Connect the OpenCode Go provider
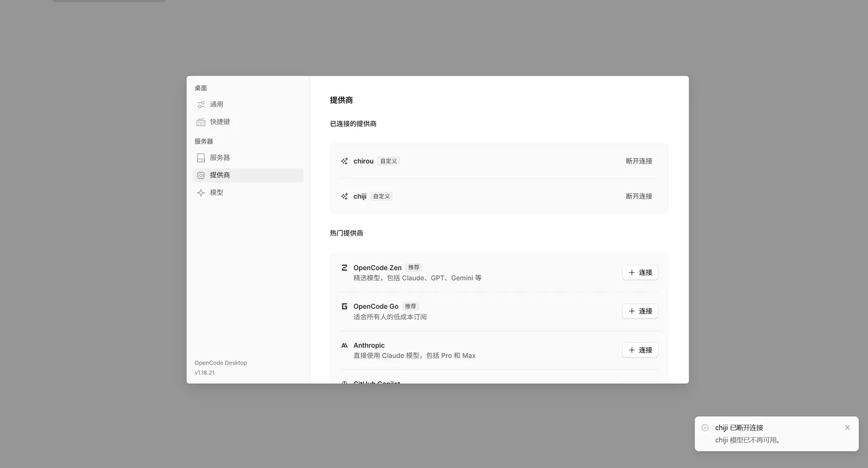This screenshot has width=868, height=468. 640,311
